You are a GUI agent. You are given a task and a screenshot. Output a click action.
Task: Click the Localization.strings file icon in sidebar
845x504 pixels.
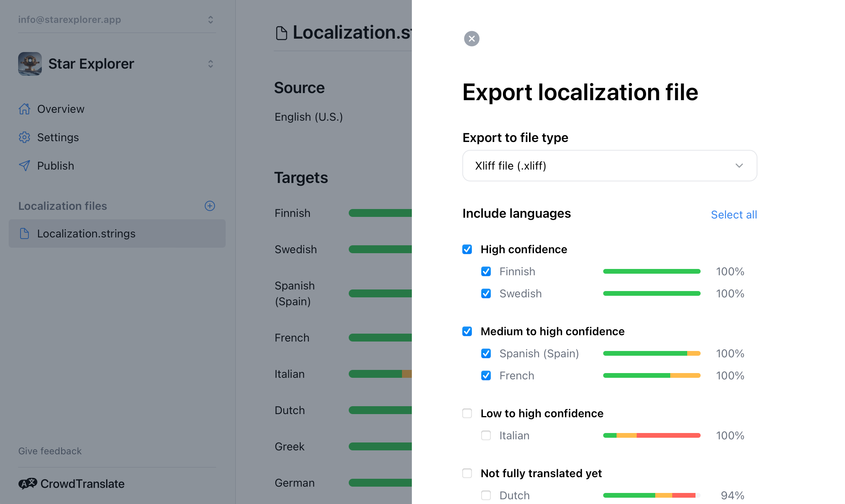[24, 233]
